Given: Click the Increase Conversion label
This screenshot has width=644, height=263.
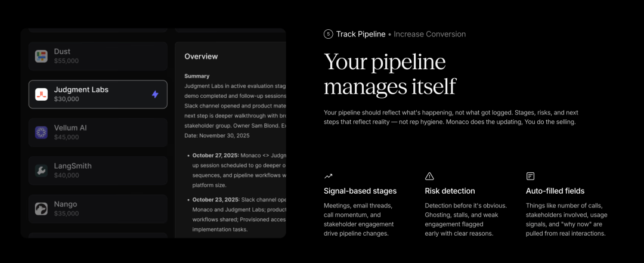Looking at the screenshot, I should 429,34.
